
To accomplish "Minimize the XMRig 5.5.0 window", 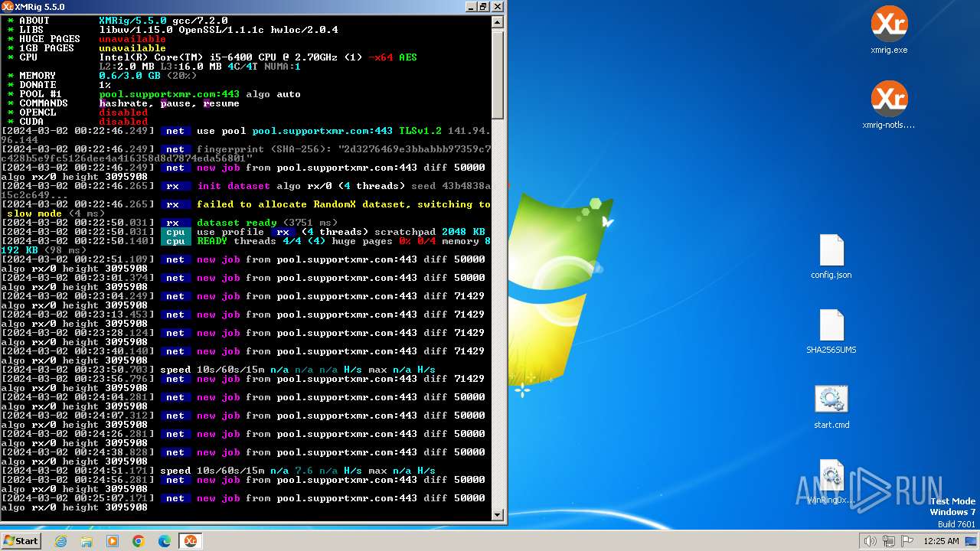I will tap(470, 6).
